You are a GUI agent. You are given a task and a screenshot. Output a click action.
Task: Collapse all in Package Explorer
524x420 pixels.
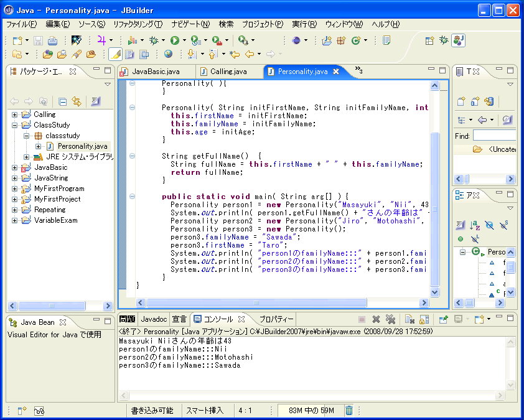pos(63,101)
